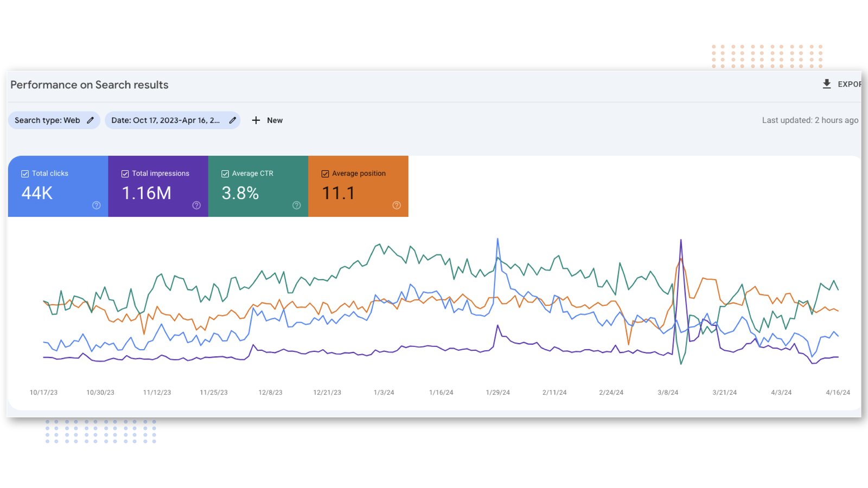Select the orange Average position value 11.1
Viewport: 868px width, 488px height.
(x=339, y=193)
